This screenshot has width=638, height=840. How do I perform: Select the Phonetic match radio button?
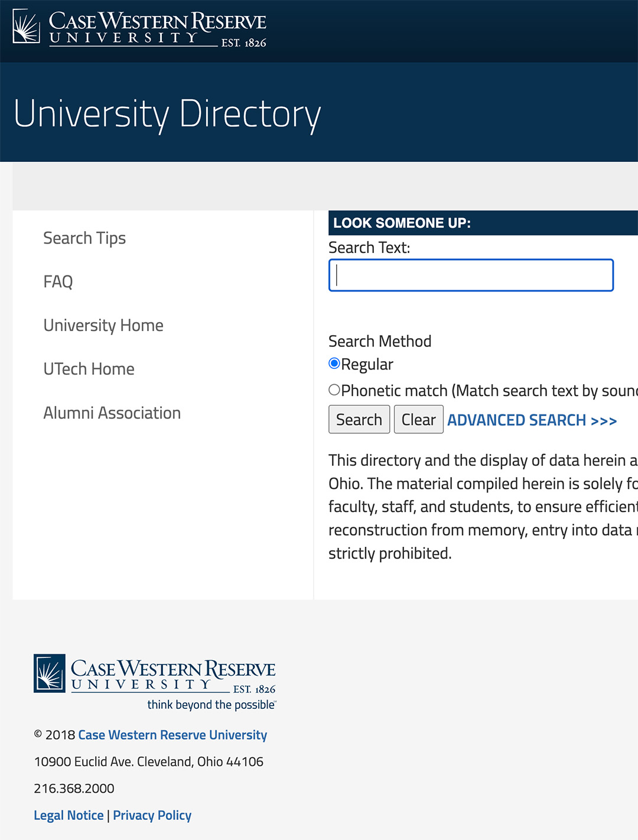click(334, 390)
